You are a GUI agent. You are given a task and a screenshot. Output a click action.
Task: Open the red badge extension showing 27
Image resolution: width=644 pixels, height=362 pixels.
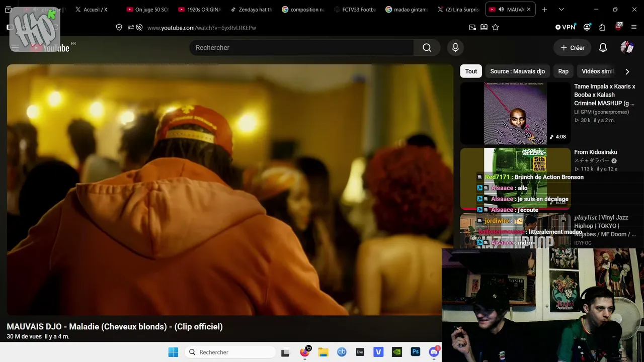coord(619,27)
